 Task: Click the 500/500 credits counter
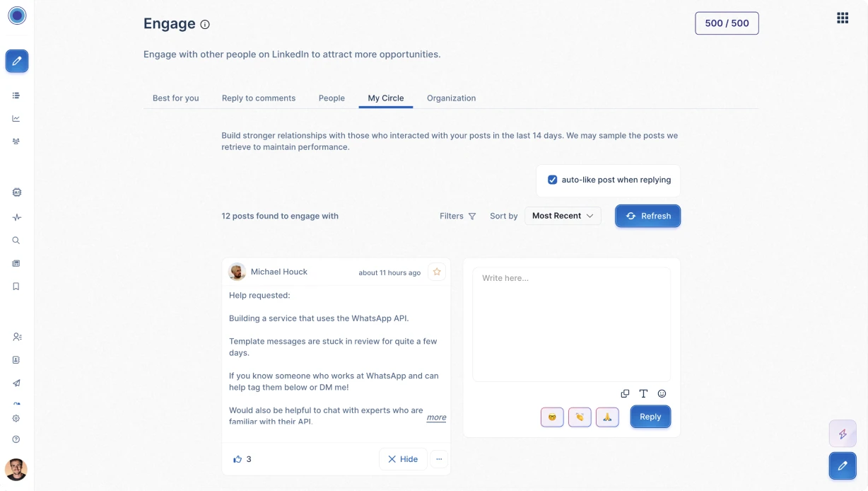(727, 23)
